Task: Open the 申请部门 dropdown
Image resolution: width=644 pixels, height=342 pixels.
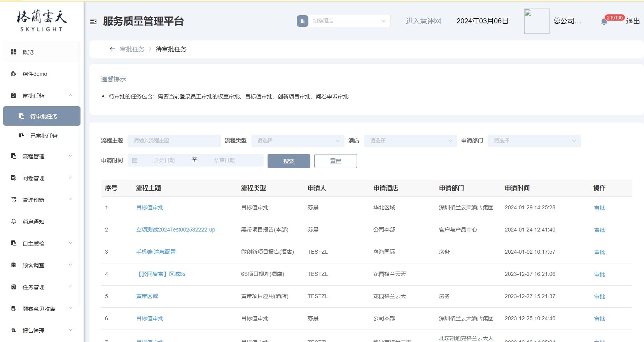Action: click(534, 140)
